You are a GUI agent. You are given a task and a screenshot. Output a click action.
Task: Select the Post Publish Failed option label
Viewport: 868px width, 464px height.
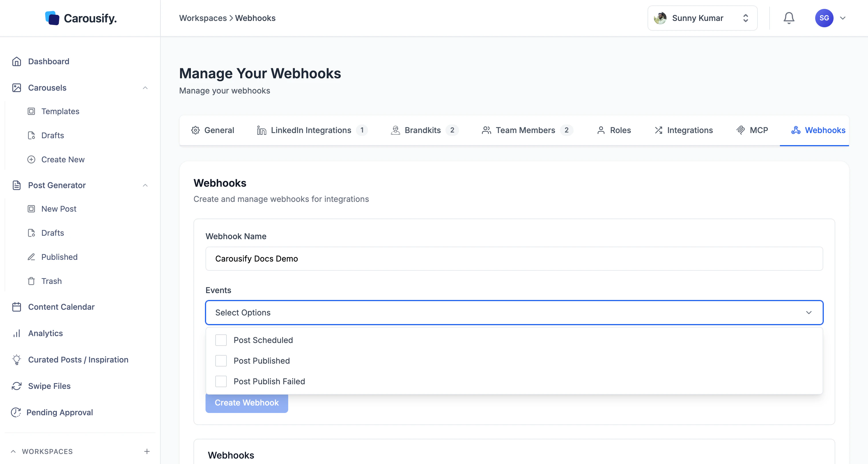269,381
